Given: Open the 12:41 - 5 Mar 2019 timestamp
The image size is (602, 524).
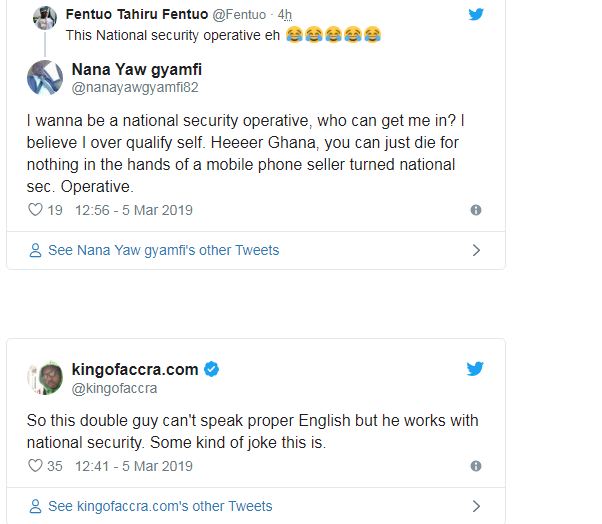Looking at the screenshot, I should pyautogui.click(x=134, y=466).
